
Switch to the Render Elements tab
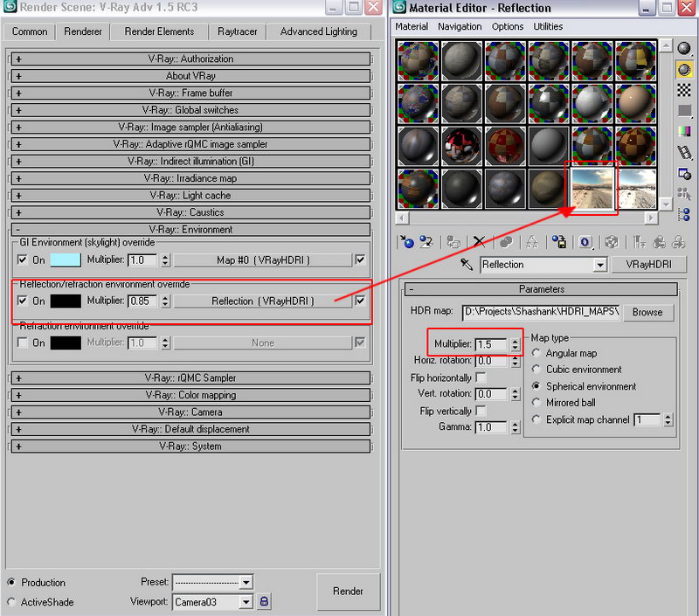160,31
